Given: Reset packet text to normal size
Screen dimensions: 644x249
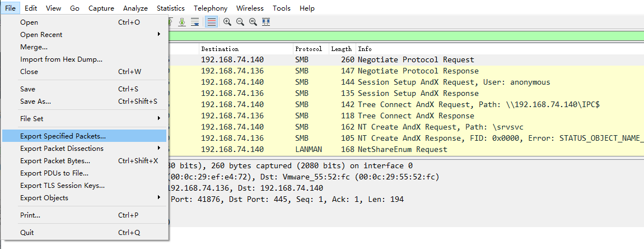Looking at the screenshot, I should 253,22.
